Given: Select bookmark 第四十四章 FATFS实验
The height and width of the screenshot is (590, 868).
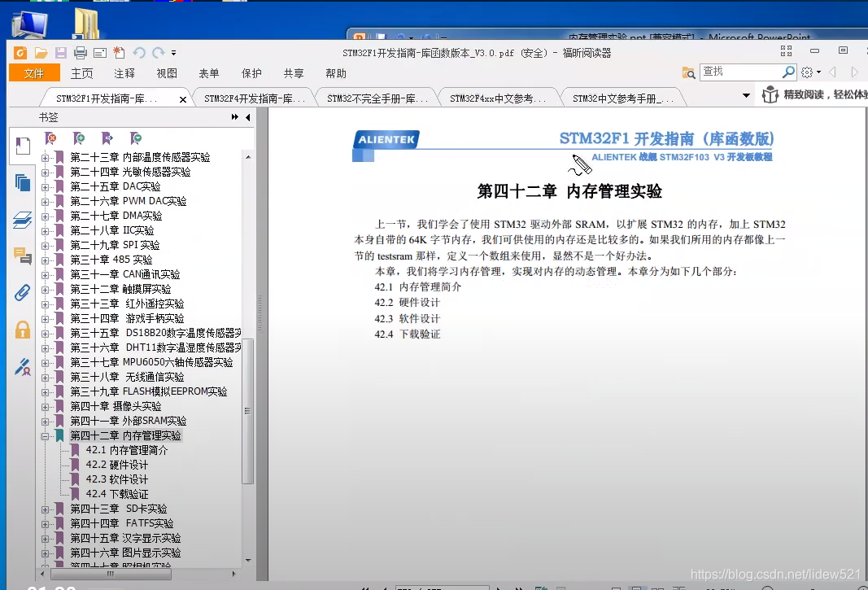Looking at the screenshot, I should (122, 523).
